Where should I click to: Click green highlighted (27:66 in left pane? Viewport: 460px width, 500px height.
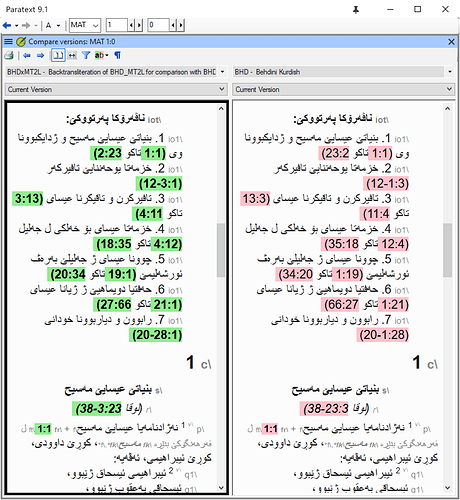pos(113,305)
